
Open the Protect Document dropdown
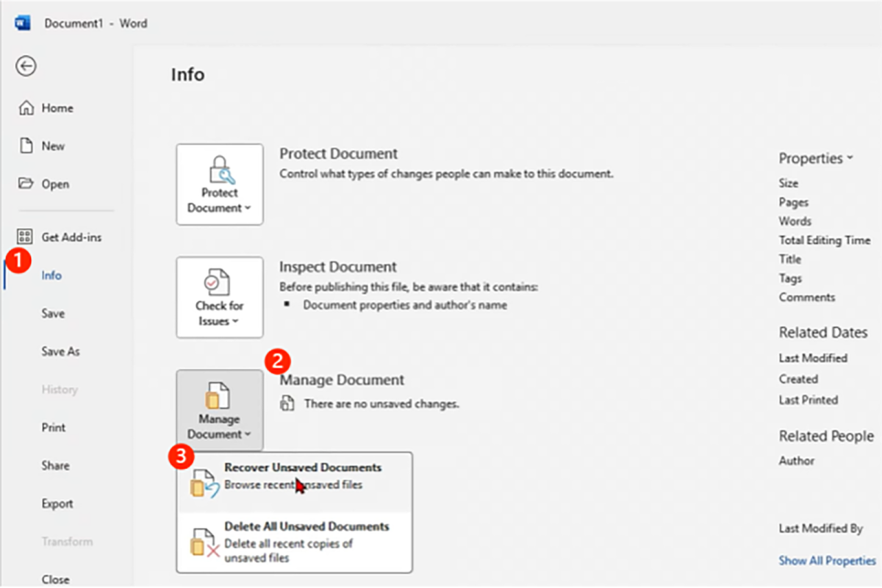[x=220, y=184]
